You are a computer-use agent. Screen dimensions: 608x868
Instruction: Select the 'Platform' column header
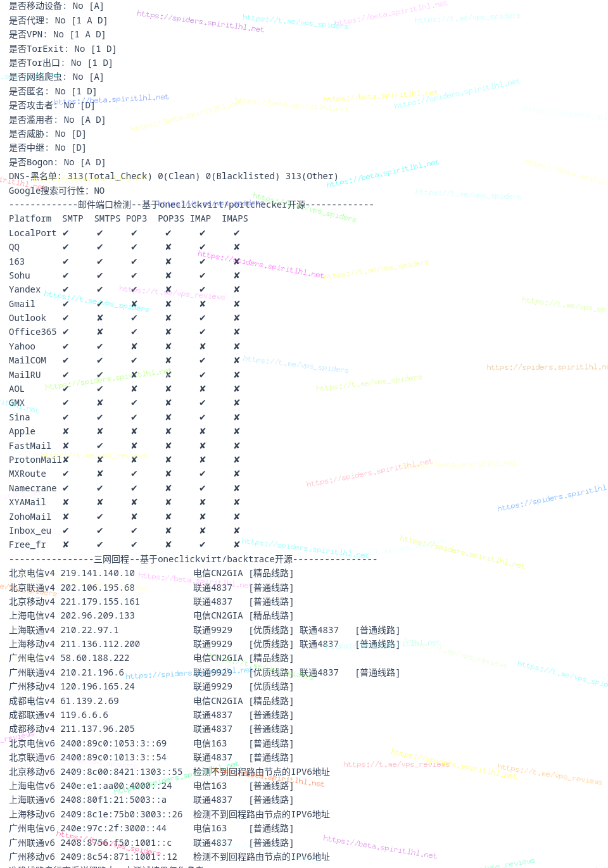pyautogui.click(x=30, y=219)
